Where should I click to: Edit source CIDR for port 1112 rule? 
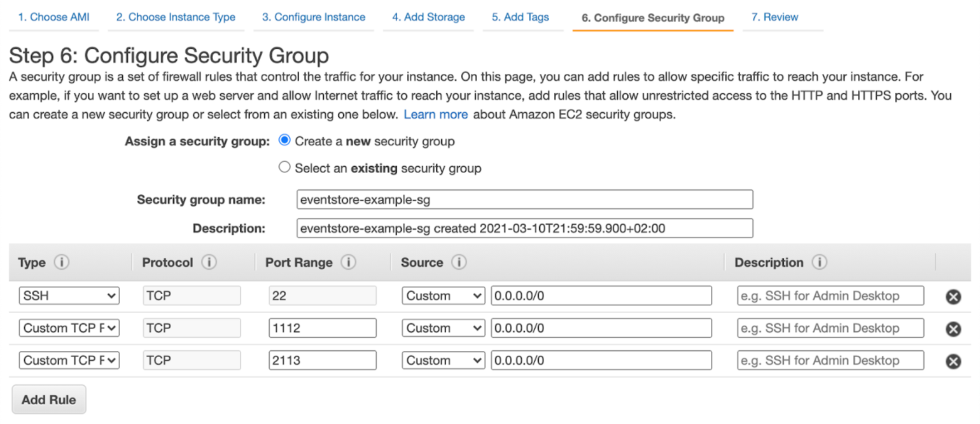pyautogui.click(x=601, y=327)
